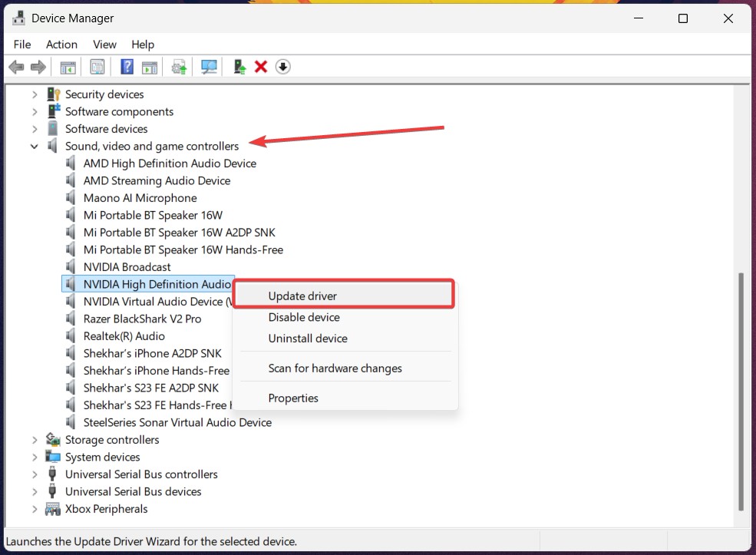Viewport: 756px width, 555px height.
Task: Collapse Sound, video and game controllers
Action: pos(35,146)
